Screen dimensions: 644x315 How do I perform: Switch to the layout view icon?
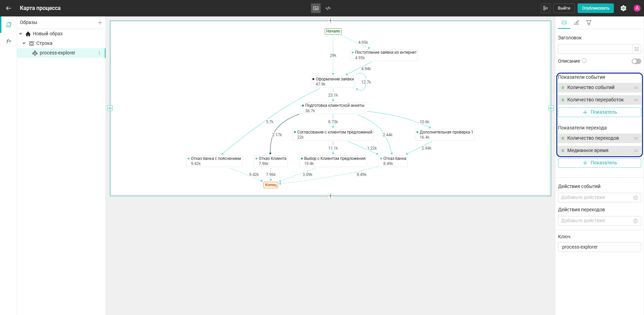(x=316, y=8)
